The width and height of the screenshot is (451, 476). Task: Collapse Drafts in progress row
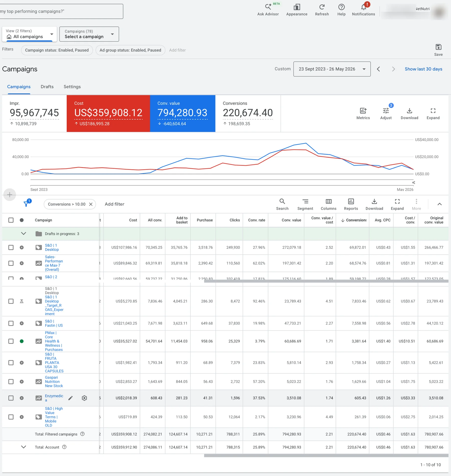click(x=24, y=233)
